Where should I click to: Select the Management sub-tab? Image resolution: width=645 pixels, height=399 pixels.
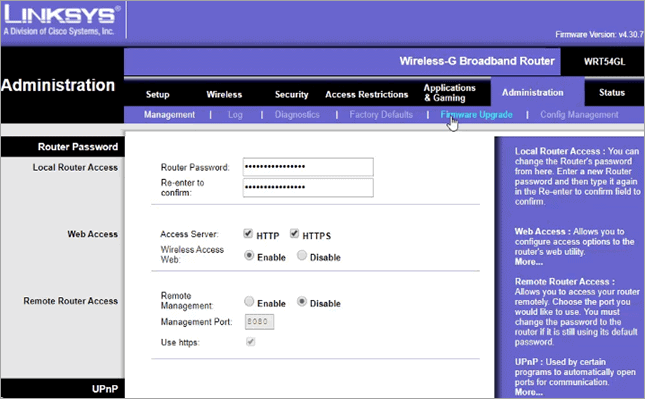[169, 114]
